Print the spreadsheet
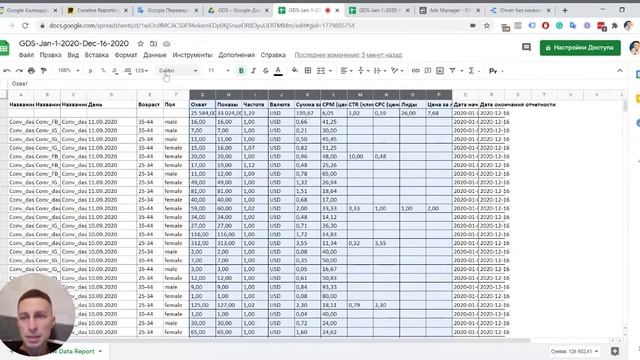Screen dimensions: 640x360 pos(31,71)
